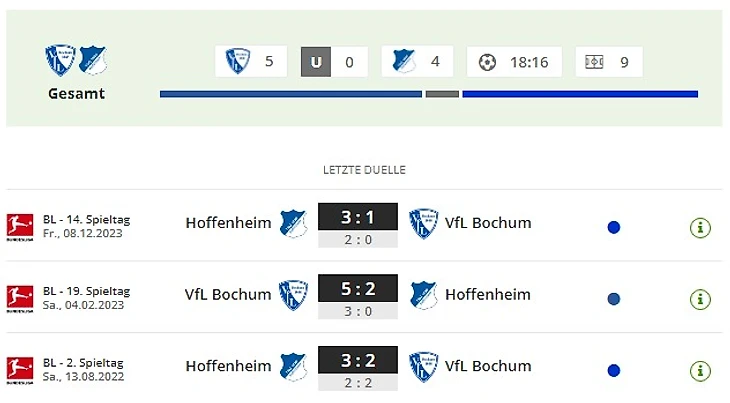Click Bundesliga logo on 19. Spieltag row

pos(20,298)
